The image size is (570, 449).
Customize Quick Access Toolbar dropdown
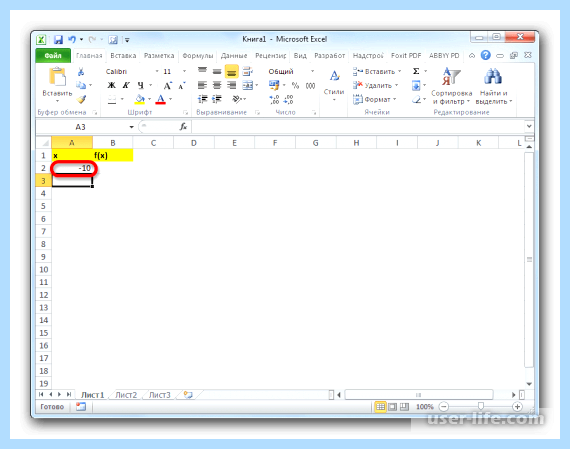coord(127,40)
